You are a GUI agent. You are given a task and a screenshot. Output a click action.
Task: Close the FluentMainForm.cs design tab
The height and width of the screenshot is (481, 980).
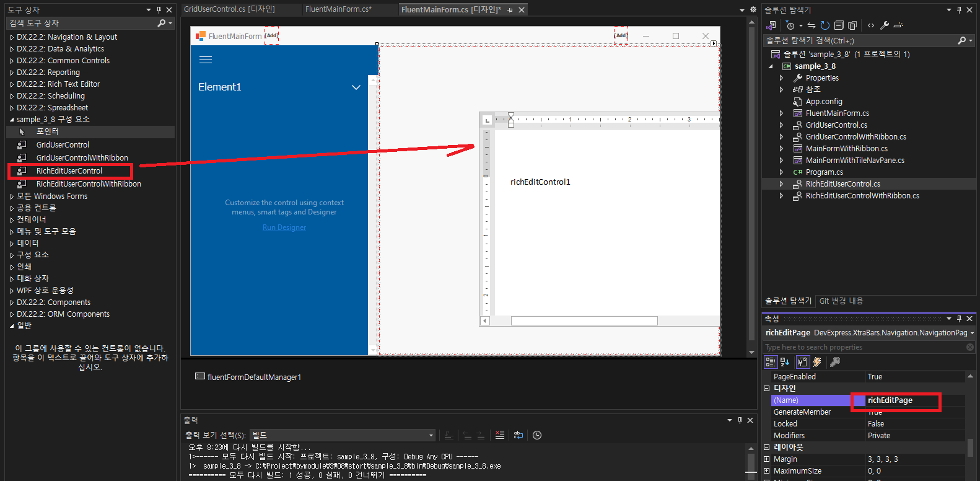pos(522,10)
